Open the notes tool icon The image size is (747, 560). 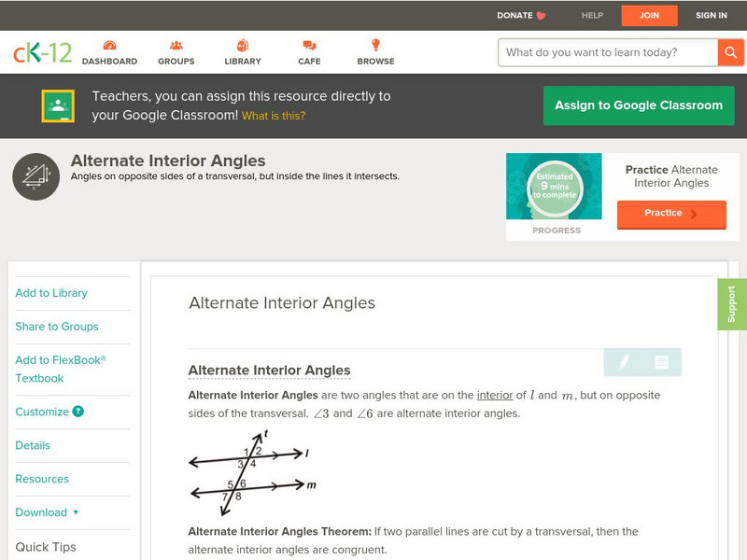tap(661, 362)
